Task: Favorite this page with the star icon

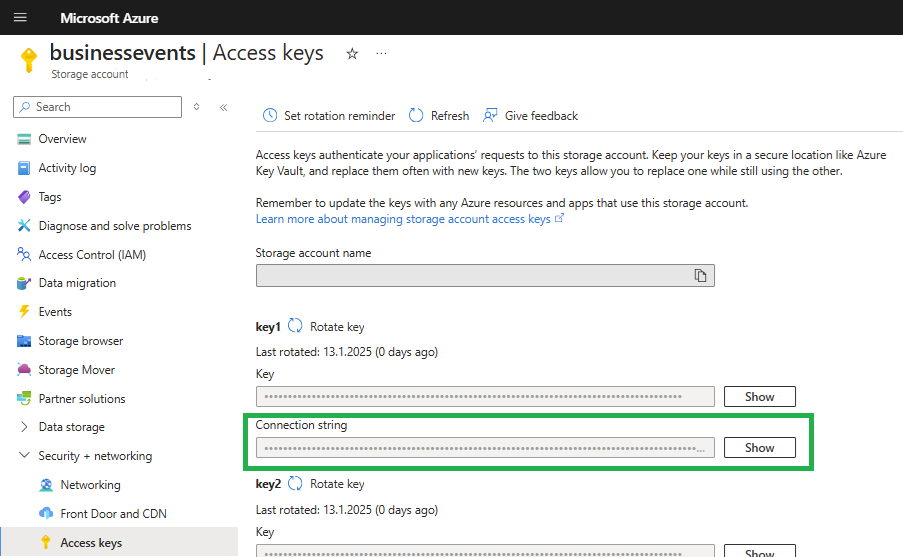Action: click(x=352, y=54)
